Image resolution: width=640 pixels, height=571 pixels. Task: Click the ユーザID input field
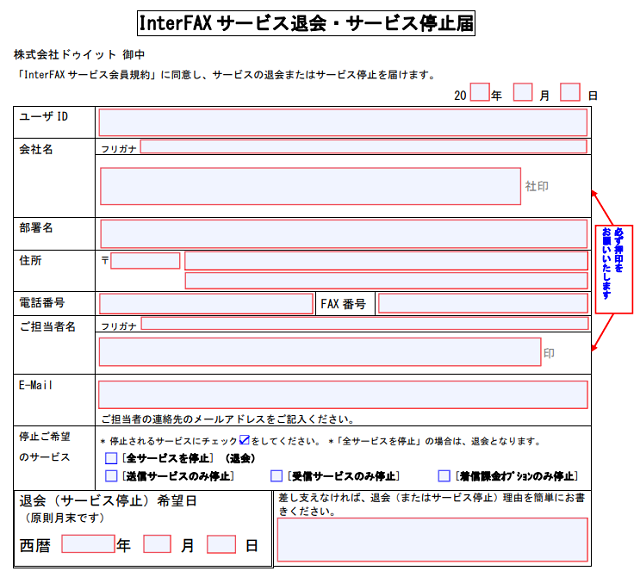pos(343,122)
